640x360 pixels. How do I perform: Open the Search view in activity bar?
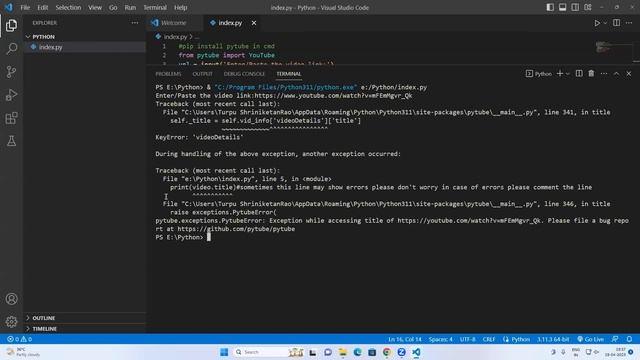pyautogui.click(x=11, y=49)
